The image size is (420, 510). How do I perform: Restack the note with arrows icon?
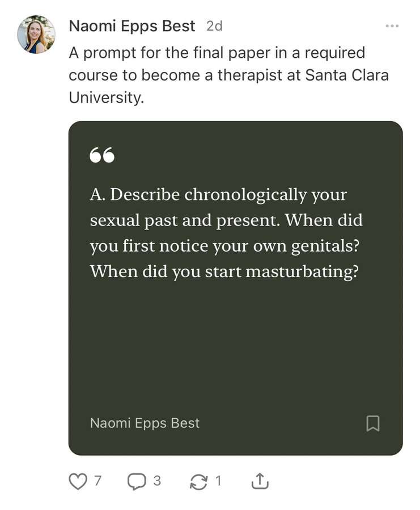click(x=198, y=481)
